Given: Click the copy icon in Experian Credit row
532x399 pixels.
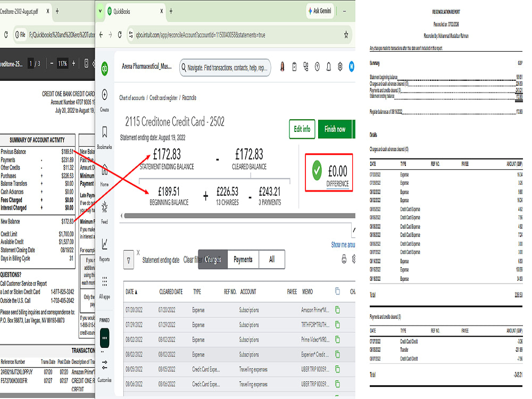Looking at the screenshot, I should 337,354.
